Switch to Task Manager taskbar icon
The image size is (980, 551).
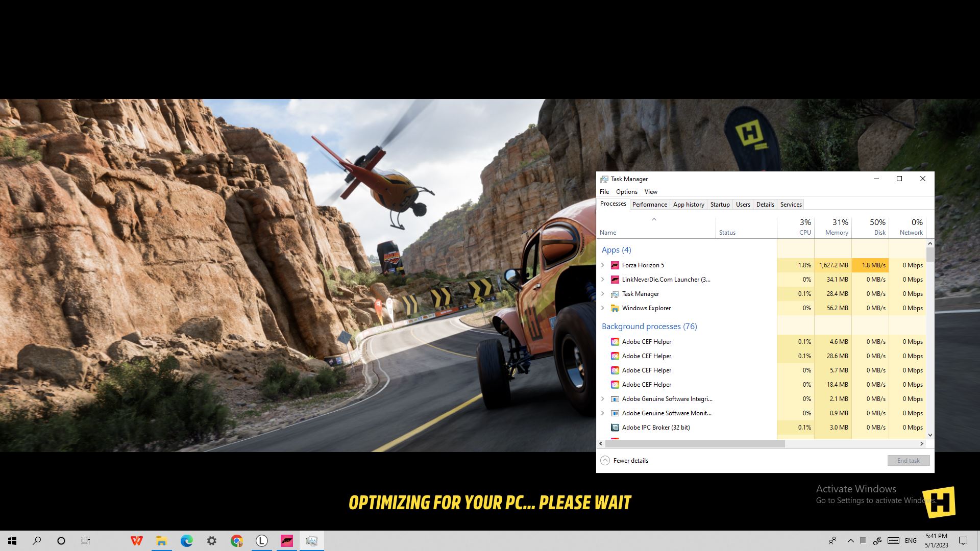(312, 541)
